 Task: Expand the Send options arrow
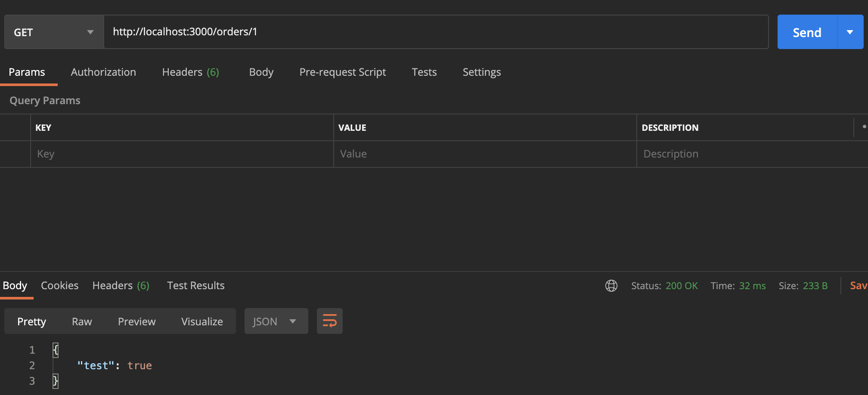coord(850,32)
